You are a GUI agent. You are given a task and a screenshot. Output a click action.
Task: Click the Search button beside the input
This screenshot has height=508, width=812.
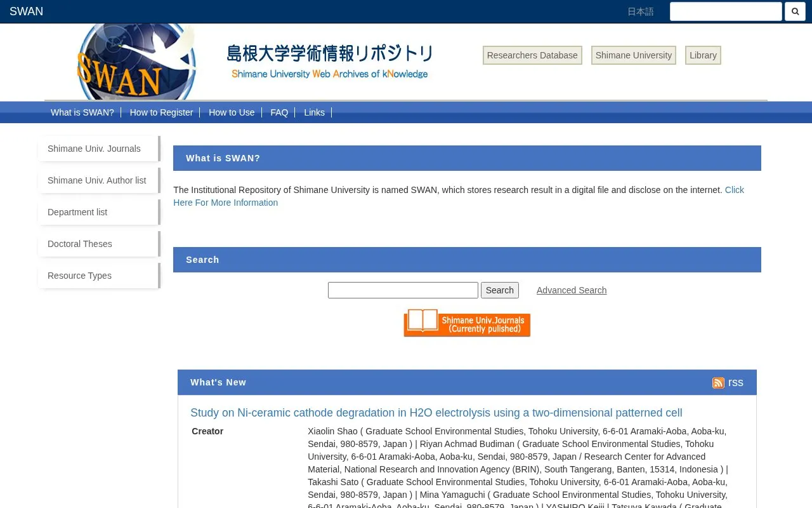coord(500,290)
